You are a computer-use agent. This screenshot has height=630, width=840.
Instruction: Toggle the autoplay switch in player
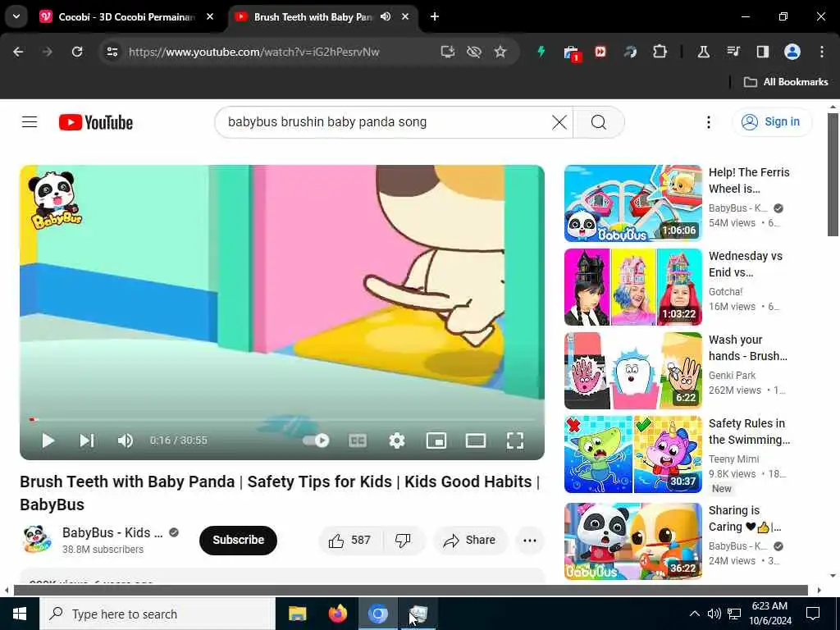click(316, 441)
